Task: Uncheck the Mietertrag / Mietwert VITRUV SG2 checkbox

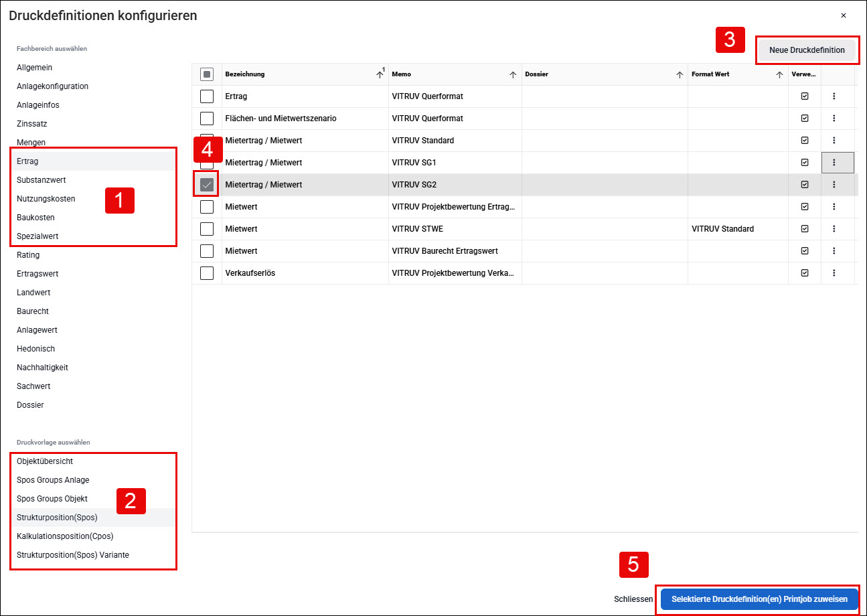Action: (x=207, y=185)
